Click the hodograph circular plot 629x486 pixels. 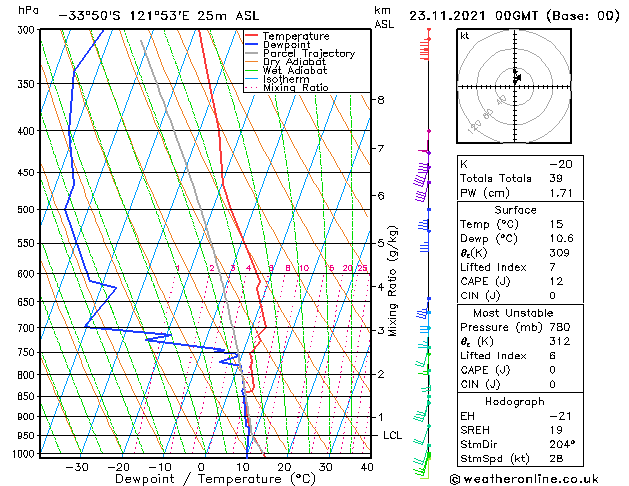[x=514, y=86]
